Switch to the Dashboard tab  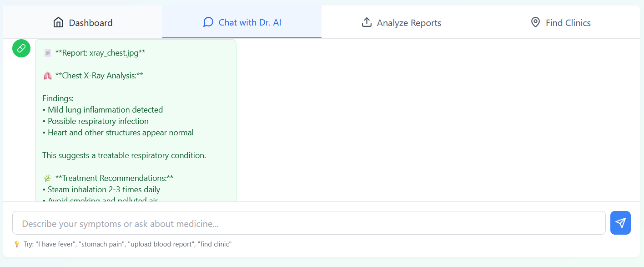[83, 22]
